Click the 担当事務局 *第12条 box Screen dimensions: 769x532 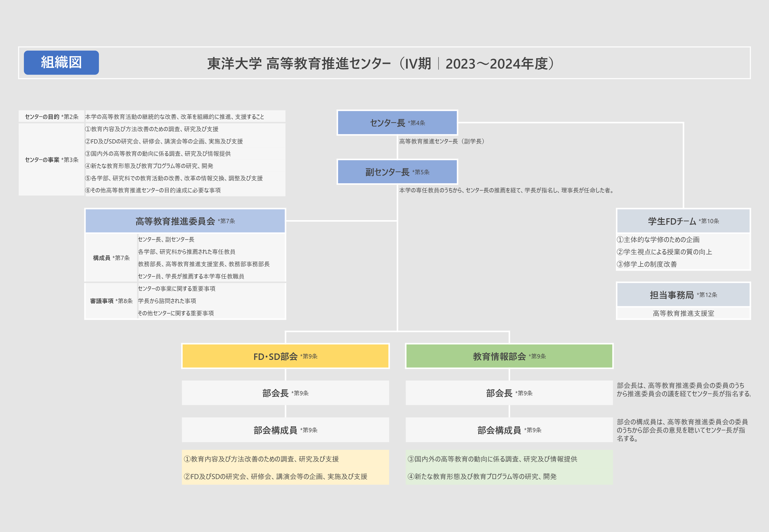683,295
